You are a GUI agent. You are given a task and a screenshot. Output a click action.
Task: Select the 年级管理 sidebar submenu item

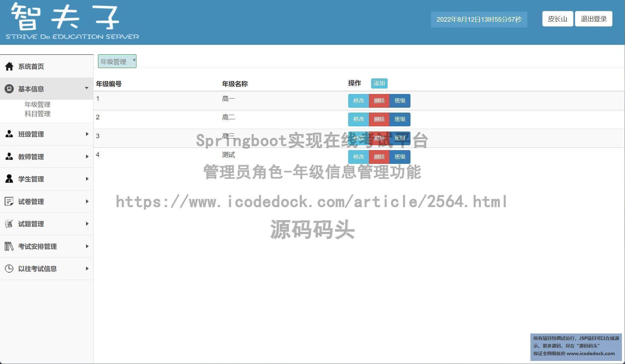tap(38, 105)
